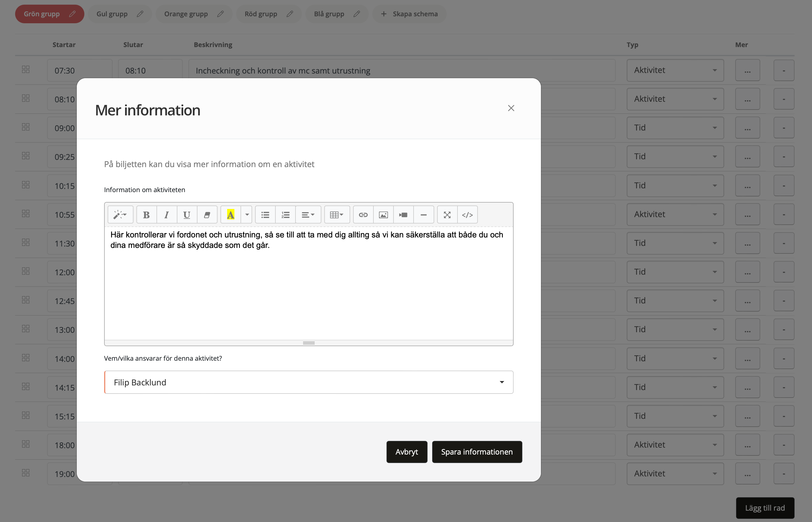Screen dimensions: 812x522
Task: Click the eraser remove-format icon
Action: [207, 214]
